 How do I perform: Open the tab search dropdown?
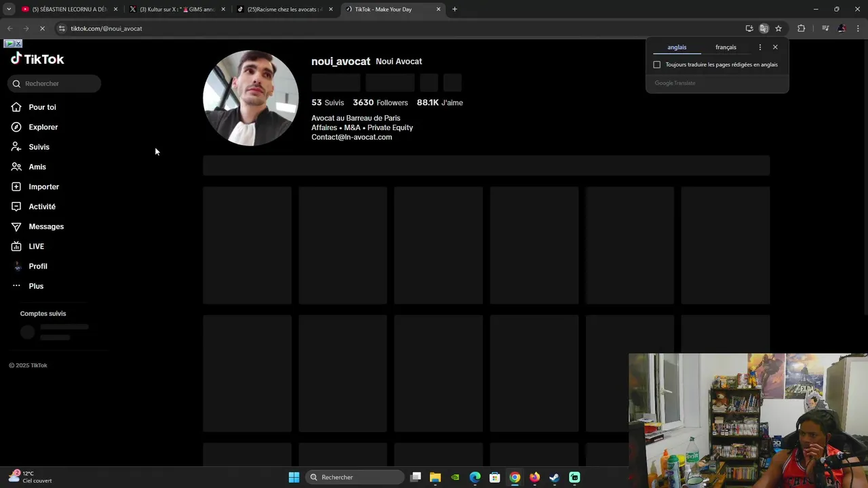click(8, 9)
